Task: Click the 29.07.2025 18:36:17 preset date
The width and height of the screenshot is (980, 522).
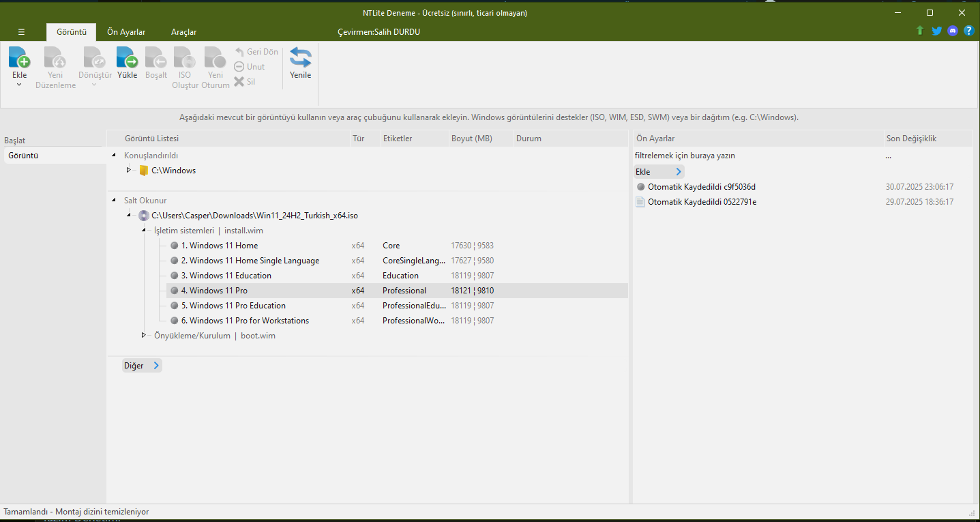Action: point(919,202)
